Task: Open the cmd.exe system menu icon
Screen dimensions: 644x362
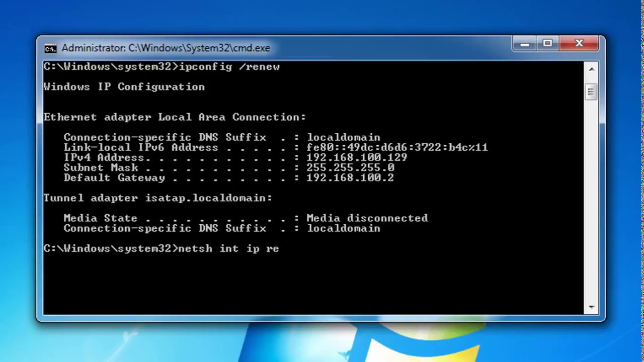Action: click(50, 48)
